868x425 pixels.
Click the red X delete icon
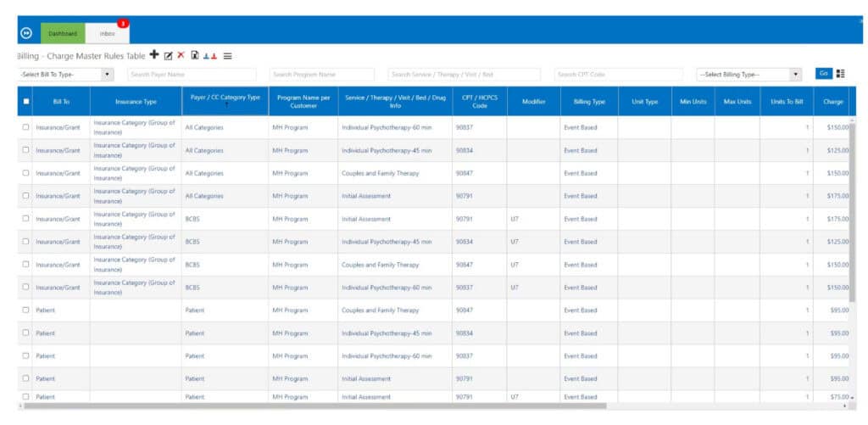point(181,55)
